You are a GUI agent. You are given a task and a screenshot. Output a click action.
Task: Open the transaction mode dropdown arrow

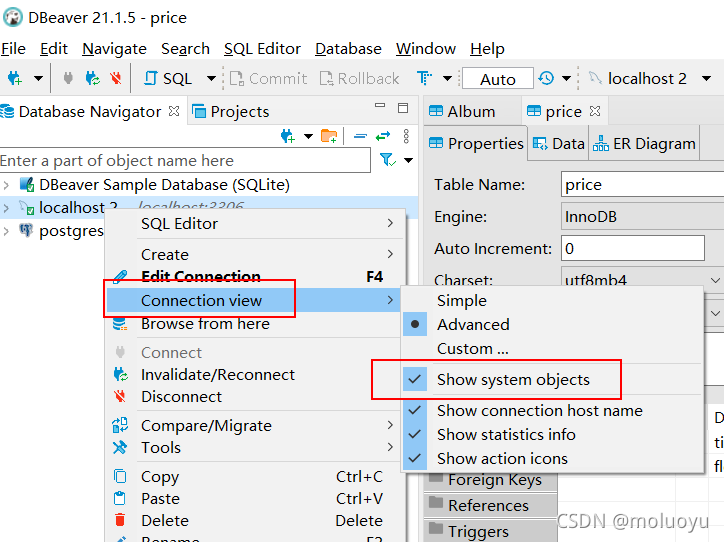(x=447, y=78)
